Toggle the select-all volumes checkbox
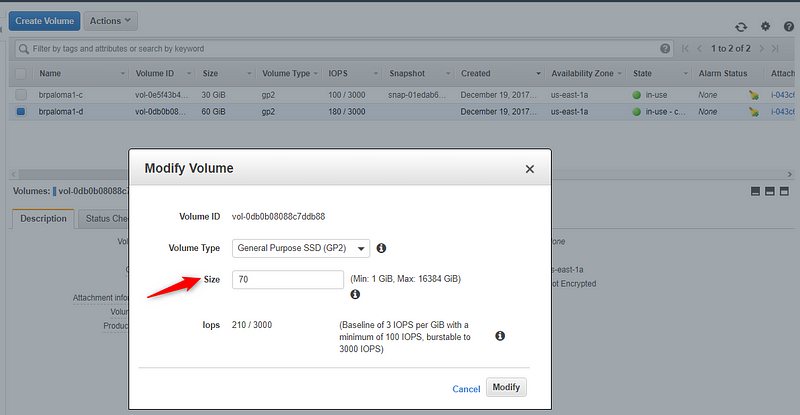Screen dimensions: 800x415 20,74
